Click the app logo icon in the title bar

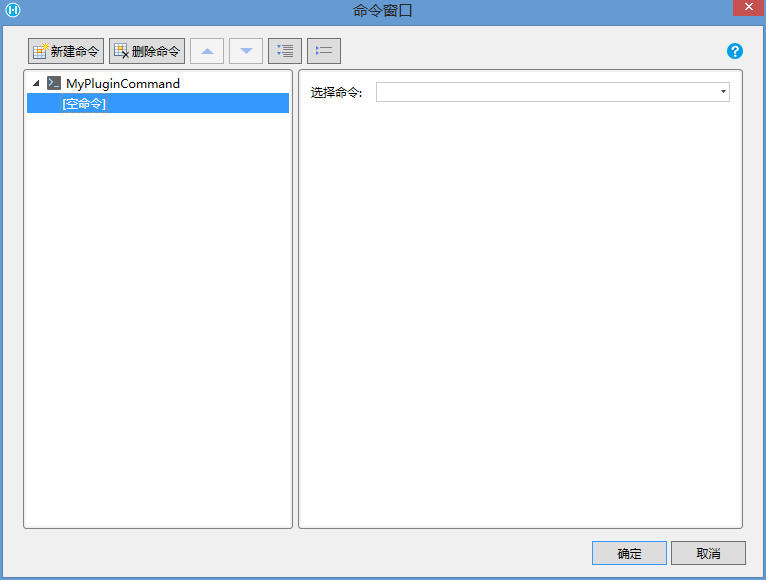[x=13, y=10]
